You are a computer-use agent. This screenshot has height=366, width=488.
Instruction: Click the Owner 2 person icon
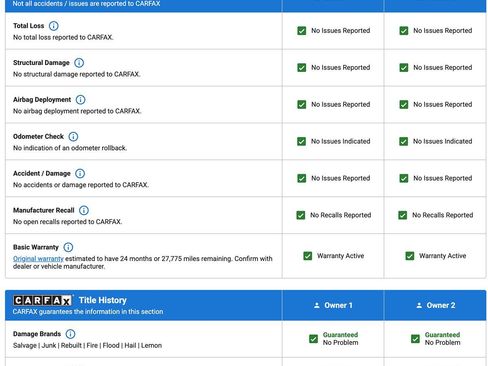click(419, 305)
